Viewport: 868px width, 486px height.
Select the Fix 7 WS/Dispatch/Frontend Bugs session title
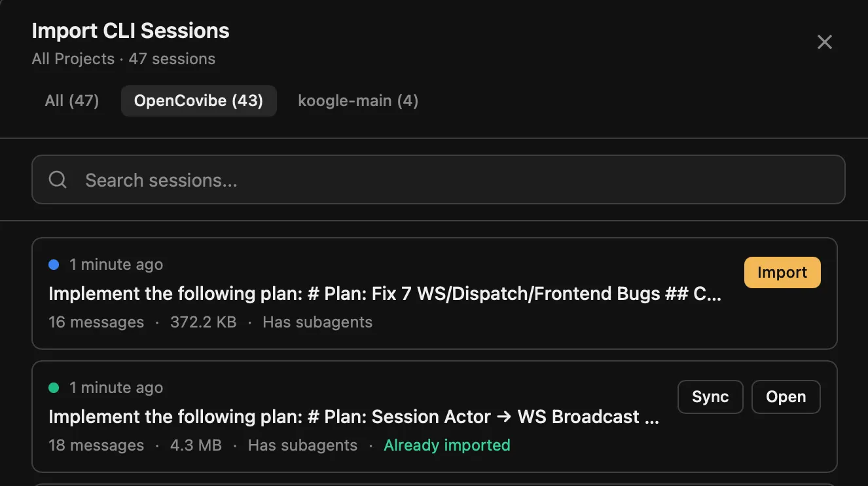click(385, 294)
